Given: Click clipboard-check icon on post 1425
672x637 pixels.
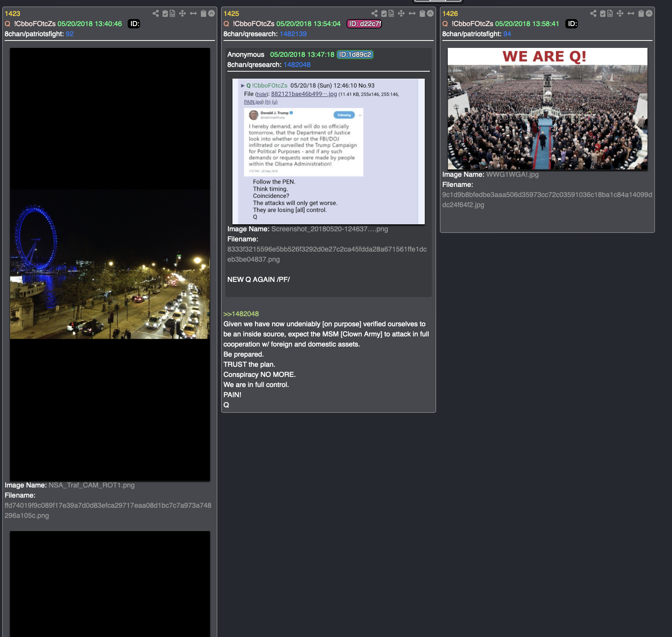Looking at the screenshot, I should 384,14.
